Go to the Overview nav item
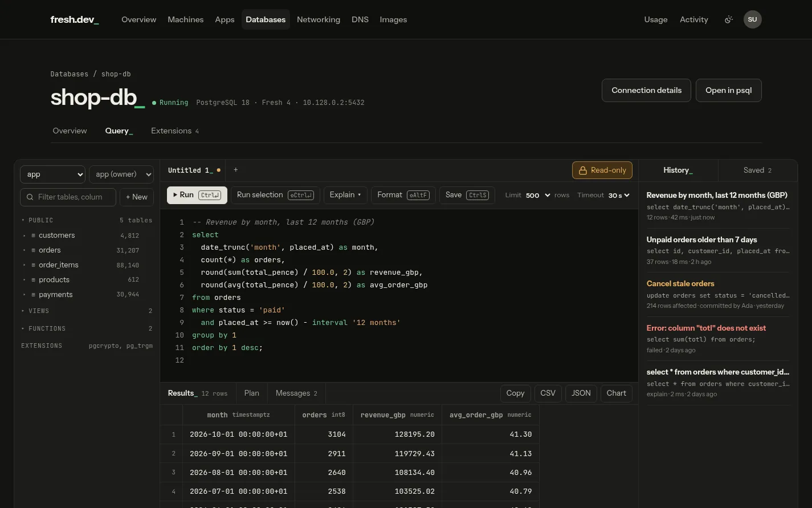The width and height of the screenshot is (812, 508). (138, 19)
